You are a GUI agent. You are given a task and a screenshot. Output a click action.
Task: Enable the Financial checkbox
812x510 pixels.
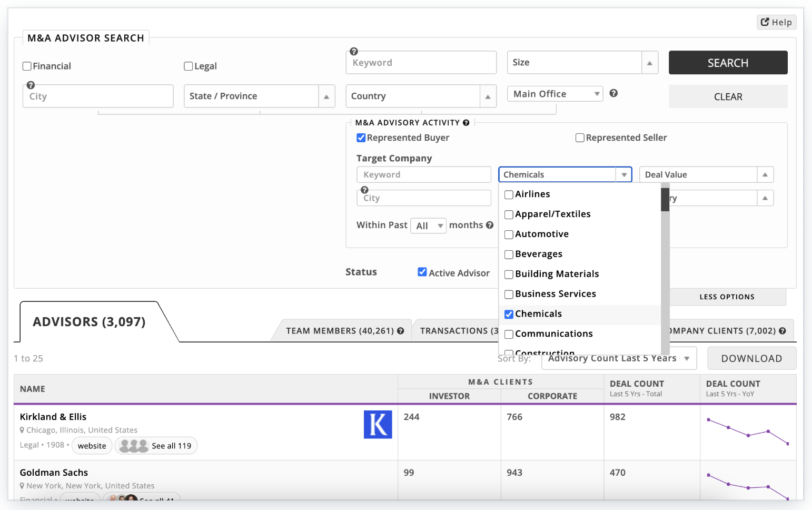[27, 66]
